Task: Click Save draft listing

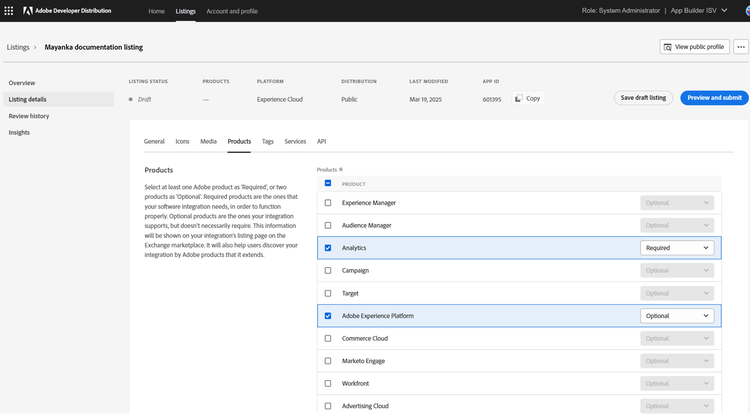Action: 643,98
